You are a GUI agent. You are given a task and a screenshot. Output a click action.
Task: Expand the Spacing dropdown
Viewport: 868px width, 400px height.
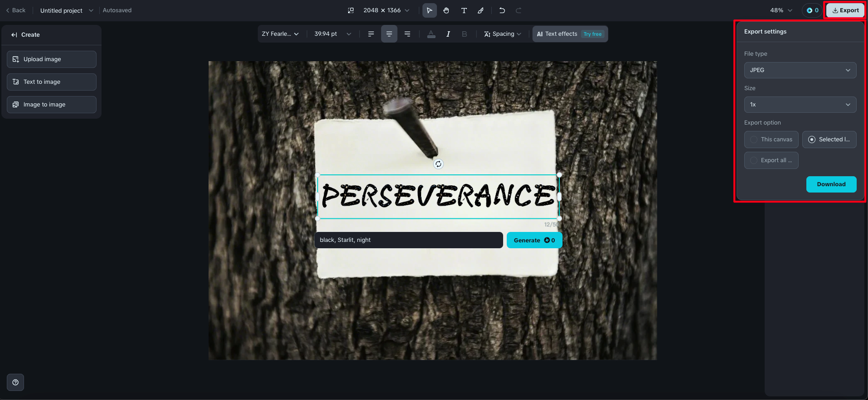(503, 34)
